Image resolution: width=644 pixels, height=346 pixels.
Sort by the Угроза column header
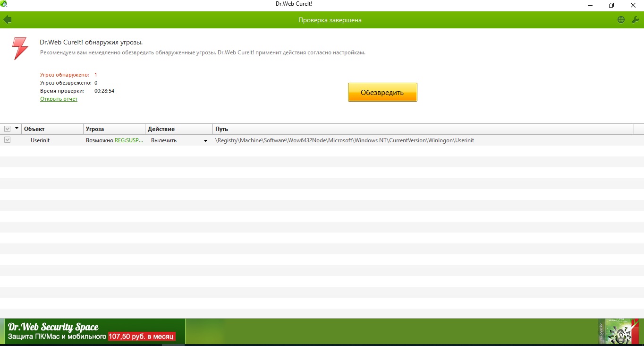coord(114,129)
